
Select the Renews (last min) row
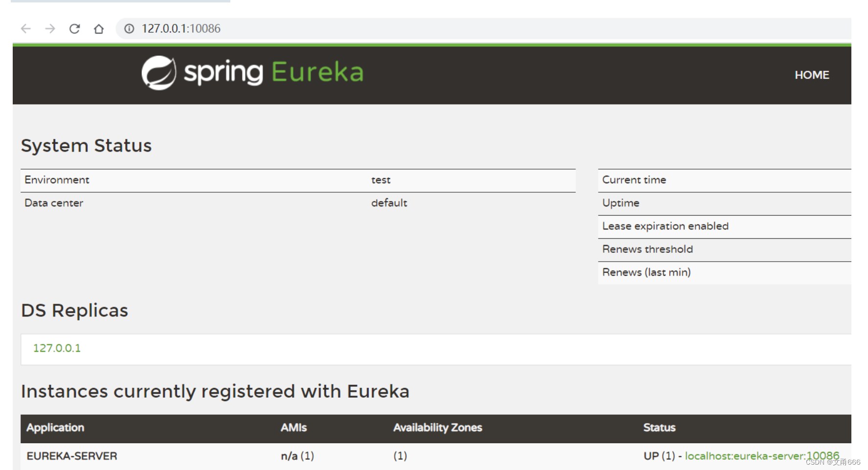point(724,273)
